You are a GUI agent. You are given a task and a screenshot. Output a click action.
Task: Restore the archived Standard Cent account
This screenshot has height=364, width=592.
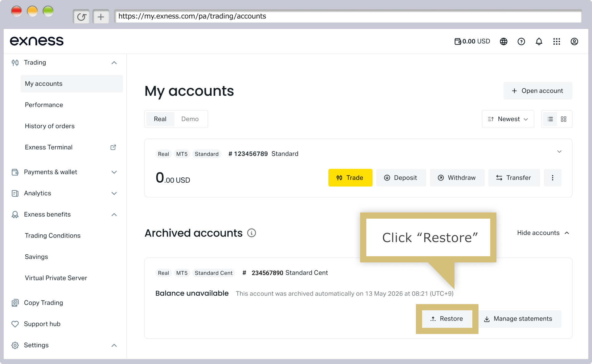pos(447,319)
